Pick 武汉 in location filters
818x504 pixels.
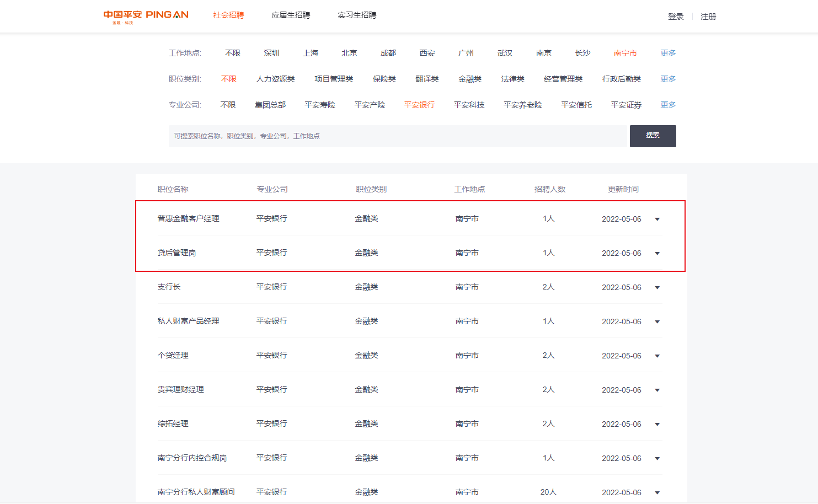pos(505,53)
